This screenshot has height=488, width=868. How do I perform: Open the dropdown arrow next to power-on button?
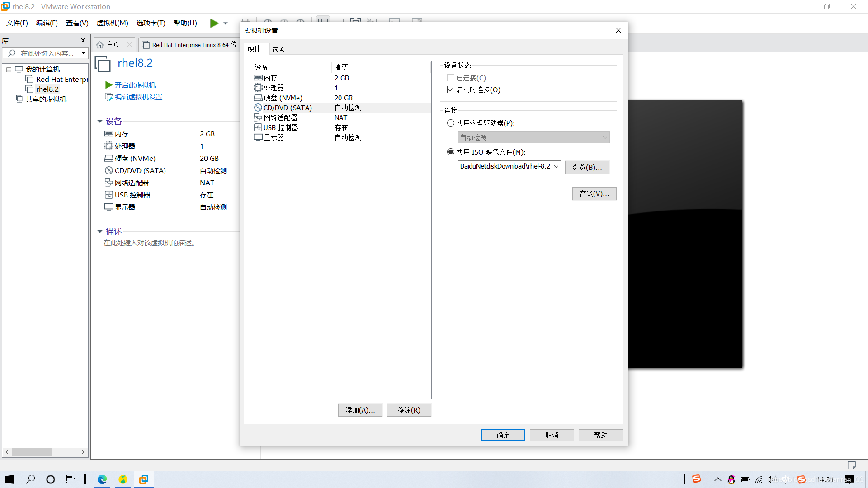[x=226, y=23]
